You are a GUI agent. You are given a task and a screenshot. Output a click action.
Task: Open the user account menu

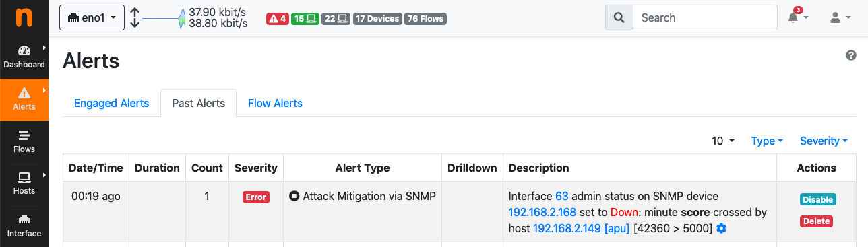840,18
